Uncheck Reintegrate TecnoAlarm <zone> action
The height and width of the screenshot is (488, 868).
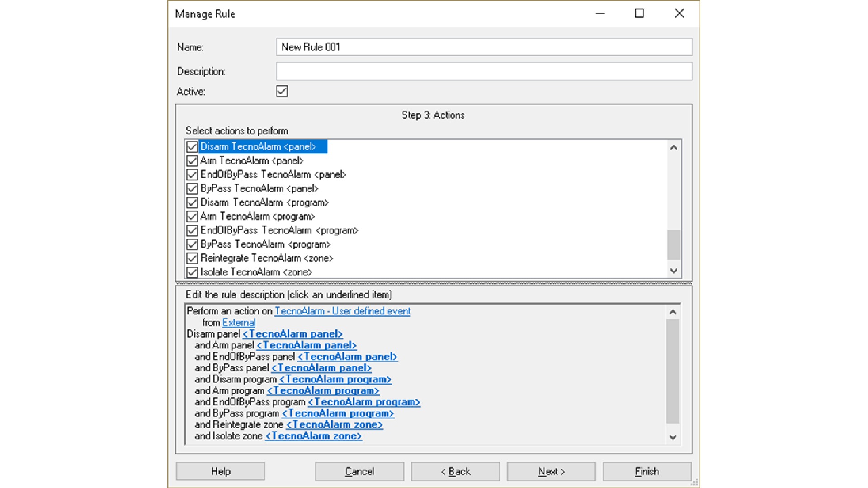click(x=192, y=258)
